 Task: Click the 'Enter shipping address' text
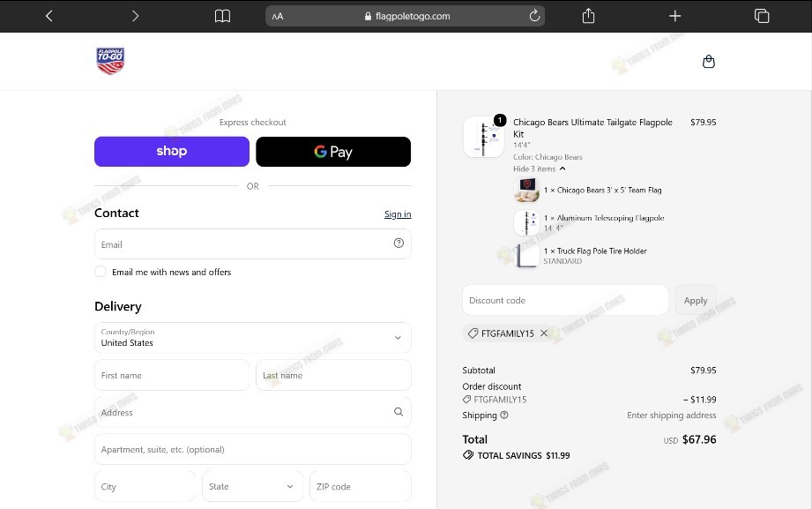coord(672,415)
